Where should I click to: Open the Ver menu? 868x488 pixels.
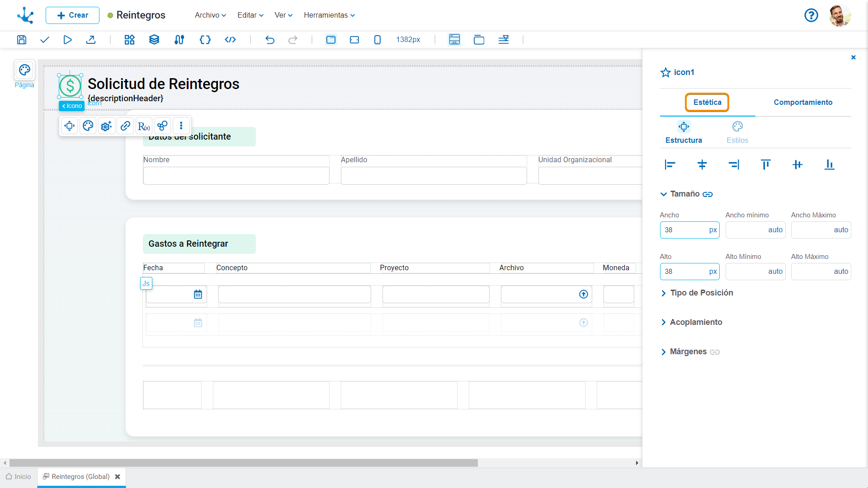click(x=283, y=15)
